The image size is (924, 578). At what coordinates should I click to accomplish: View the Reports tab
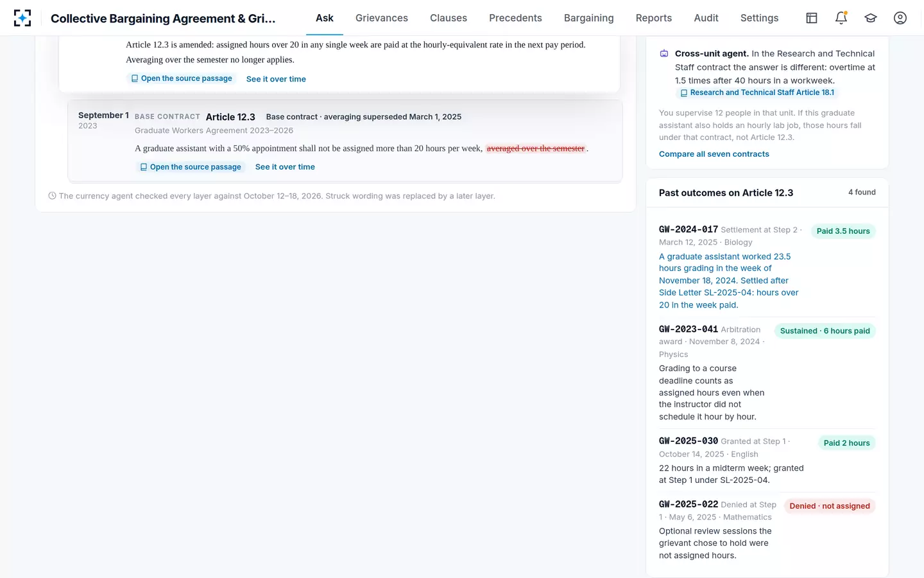654,18
